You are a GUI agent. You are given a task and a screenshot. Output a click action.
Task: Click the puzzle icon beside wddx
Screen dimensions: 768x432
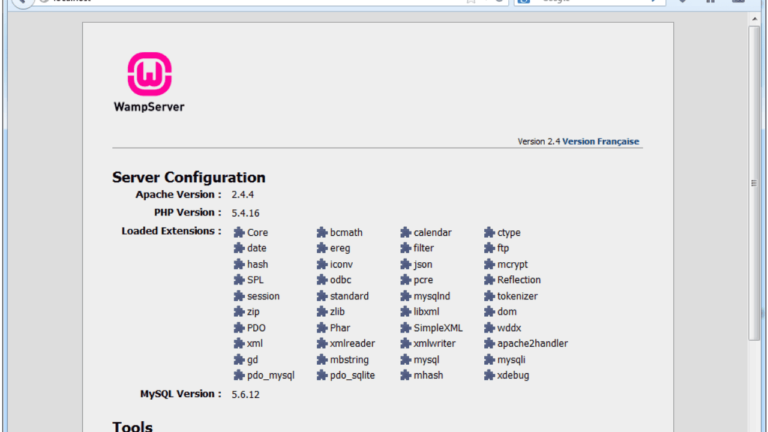[x=489, y=328]
